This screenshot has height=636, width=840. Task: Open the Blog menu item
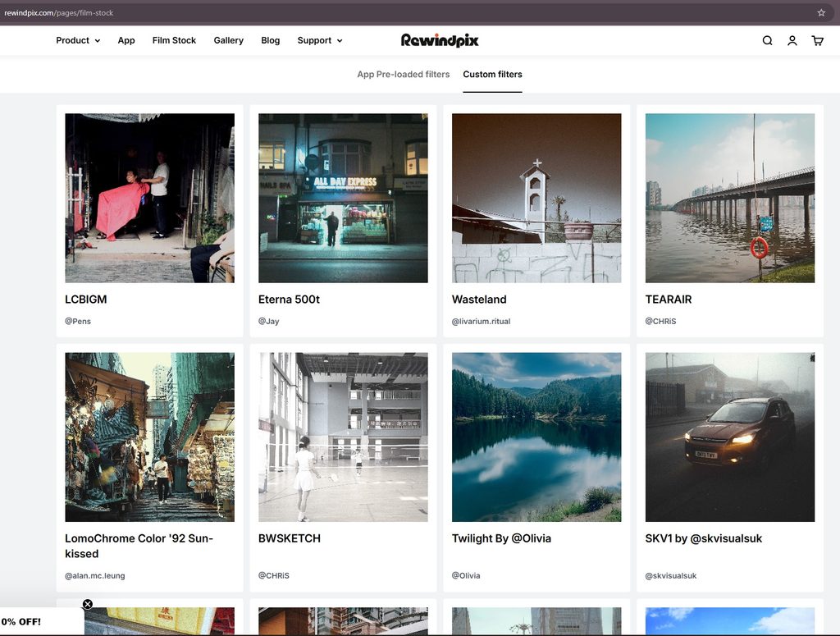271,41
